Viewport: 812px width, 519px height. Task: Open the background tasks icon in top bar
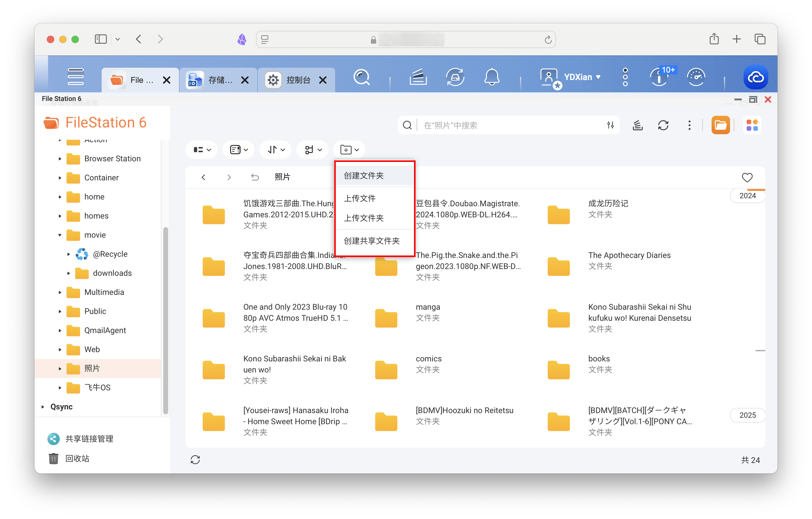pyautogui.click(x=418, y=77)
